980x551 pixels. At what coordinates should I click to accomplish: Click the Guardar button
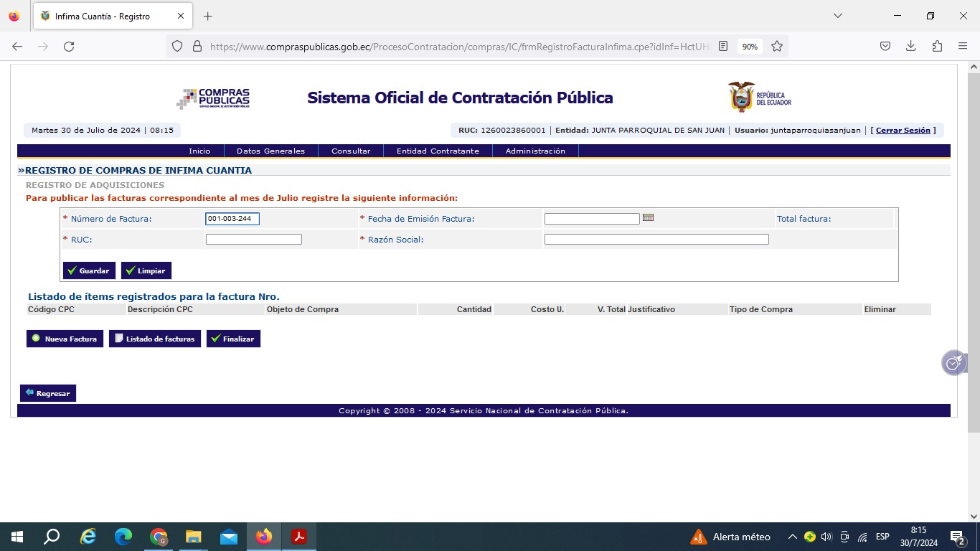pyautogui.click(x=89, y=270)
